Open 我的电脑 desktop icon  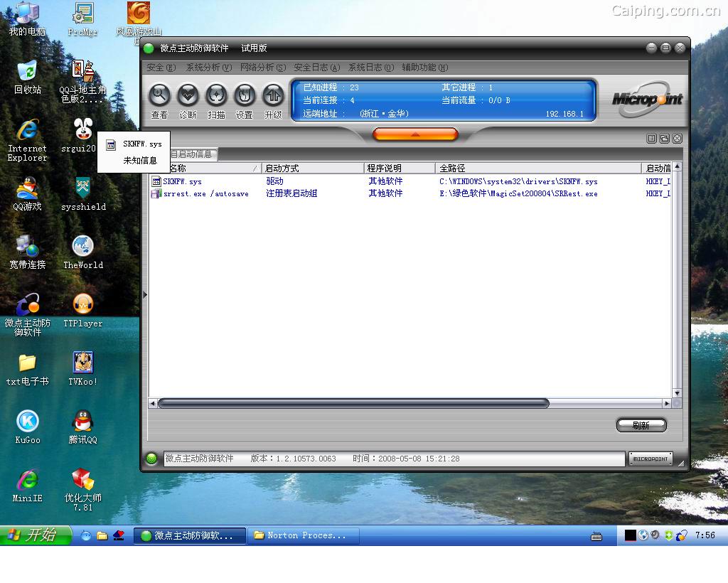pos(27,19)
